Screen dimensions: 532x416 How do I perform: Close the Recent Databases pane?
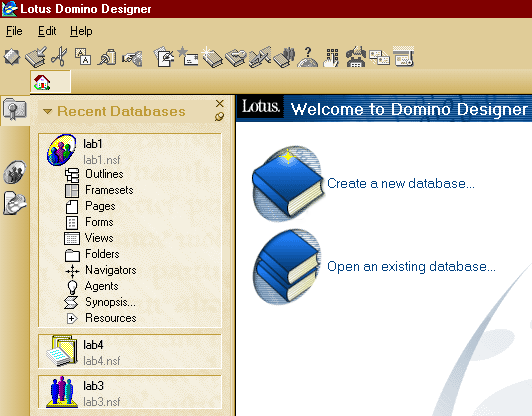pyautogui.click(x=220, y=103)
